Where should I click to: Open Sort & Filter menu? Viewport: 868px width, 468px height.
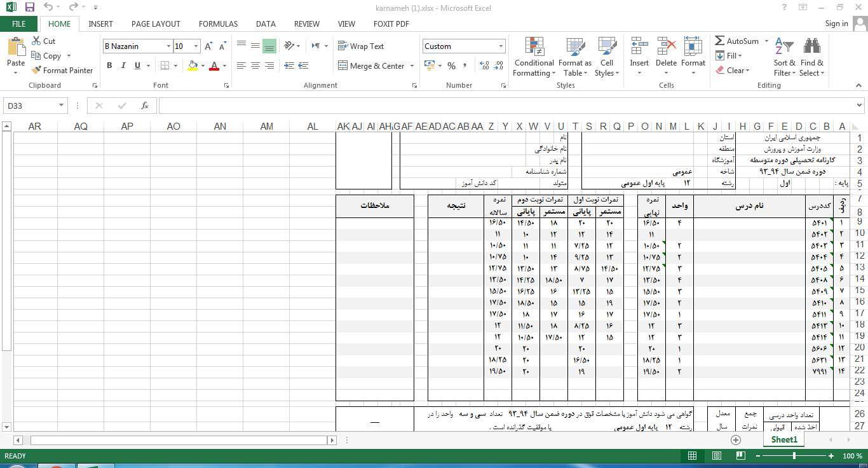point(785,57)
